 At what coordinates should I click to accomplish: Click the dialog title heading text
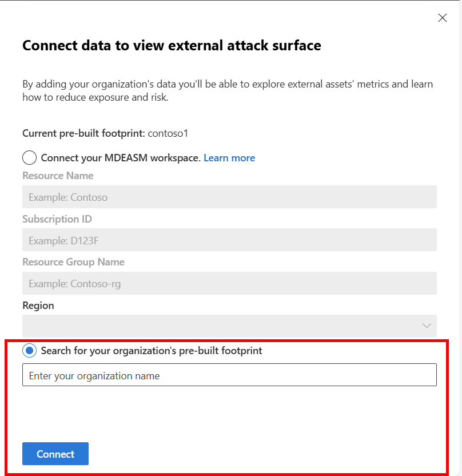[172, 45]
